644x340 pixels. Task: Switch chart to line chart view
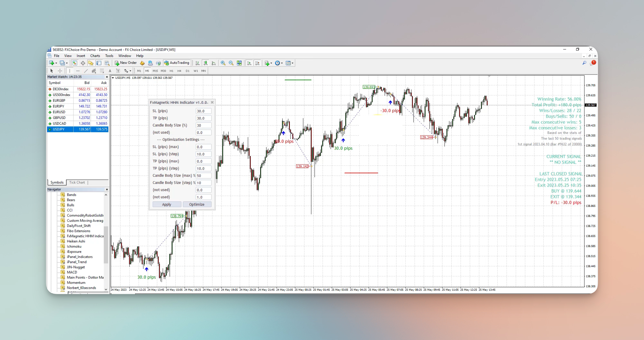click(214, 63)
